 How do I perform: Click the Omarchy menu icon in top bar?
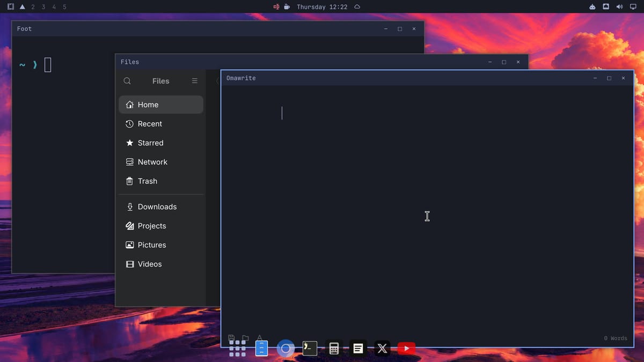(11, 7)
